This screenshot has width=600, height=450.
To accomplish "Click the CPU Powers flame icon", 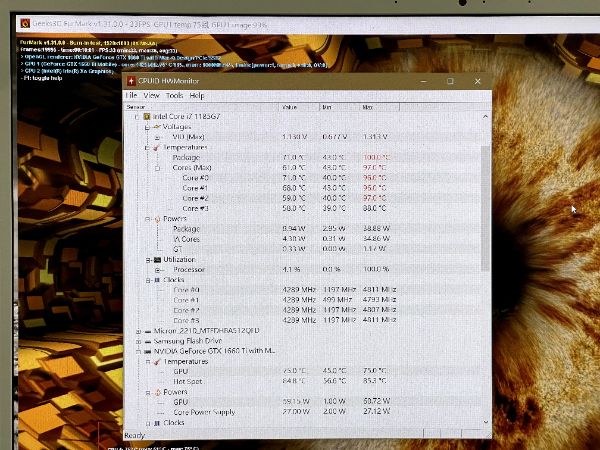I will click(x=157, y=219).
